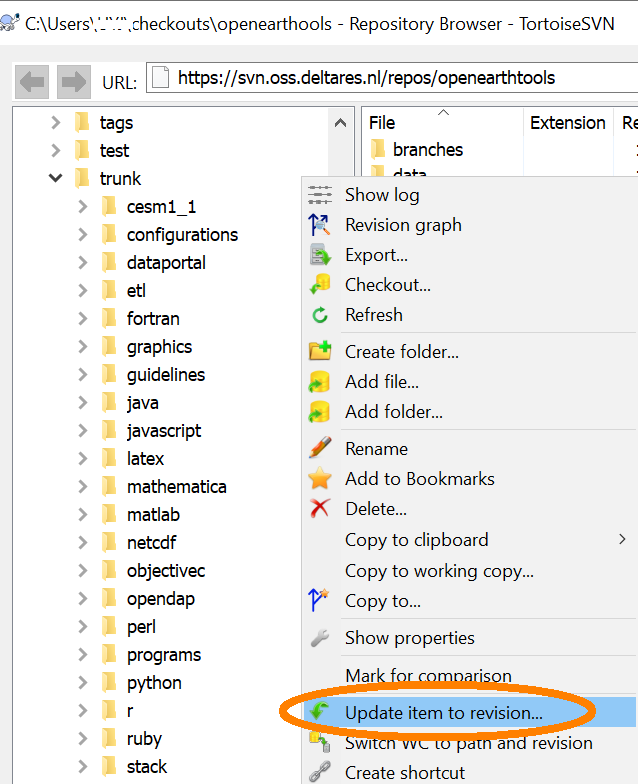Click the Add file icon

[320, 382]
